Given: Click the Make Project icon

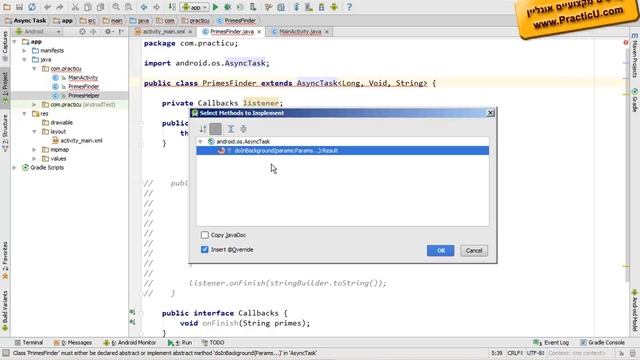Looking at the screenshot, I should (172, 7).
